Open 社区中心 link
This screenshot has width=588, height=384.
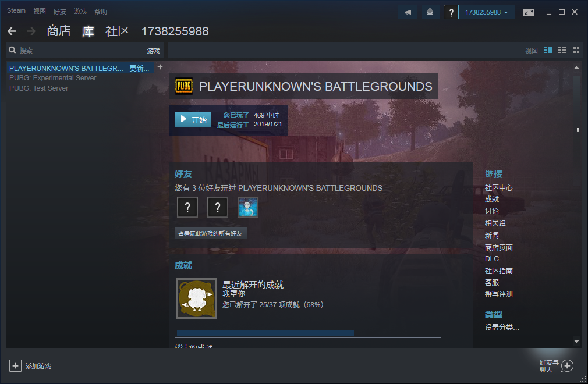498,188
